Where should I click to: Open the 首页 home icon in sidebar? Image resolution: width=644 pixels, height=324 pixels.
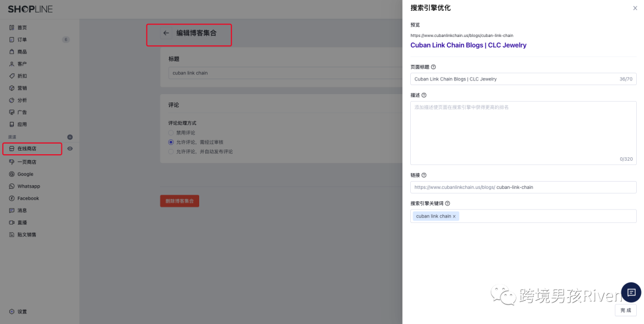click(x=11, y=27)
